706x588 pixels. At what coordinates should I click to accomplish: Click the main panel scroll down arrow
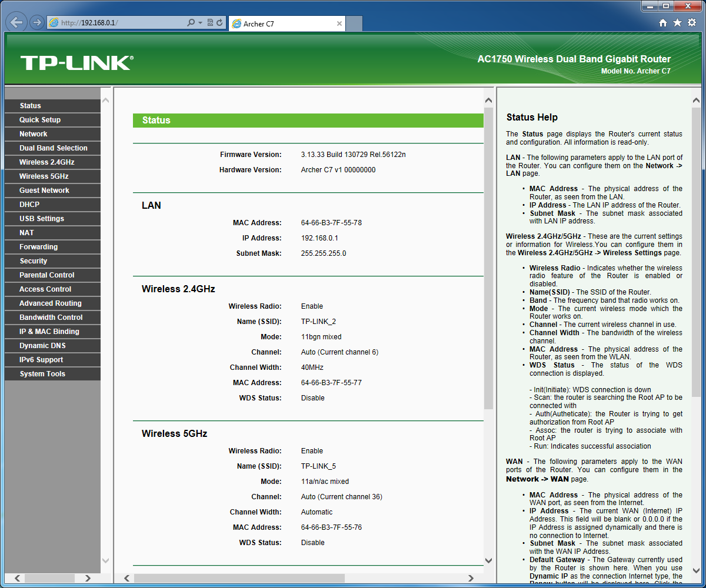(488, 560)
